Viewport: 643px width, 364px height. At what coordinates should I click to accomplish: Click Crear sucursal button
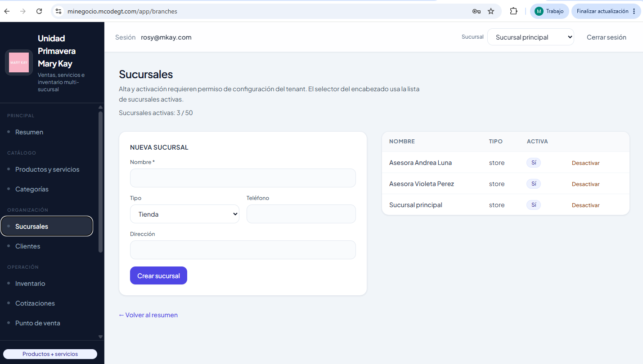pos(158,276)
